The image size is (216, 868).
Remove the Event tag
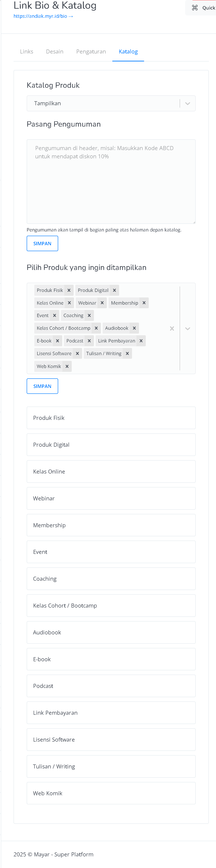55,315
